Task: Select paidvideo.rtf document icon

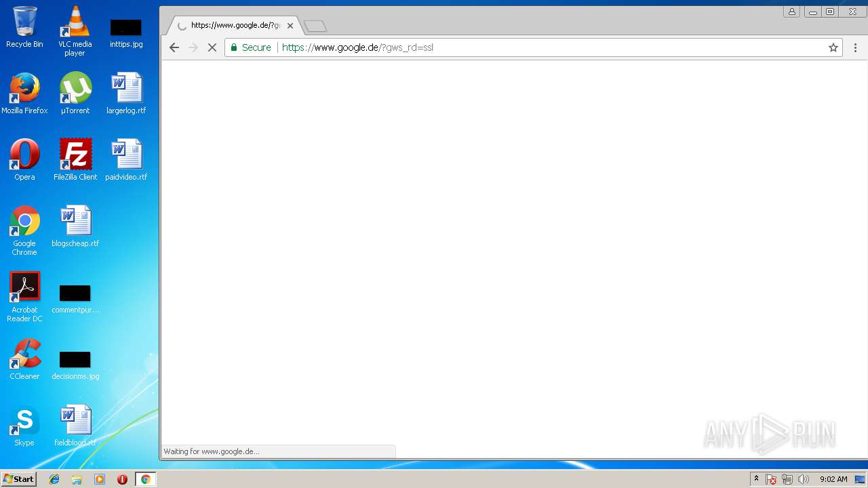Action: tap(126, 160)
